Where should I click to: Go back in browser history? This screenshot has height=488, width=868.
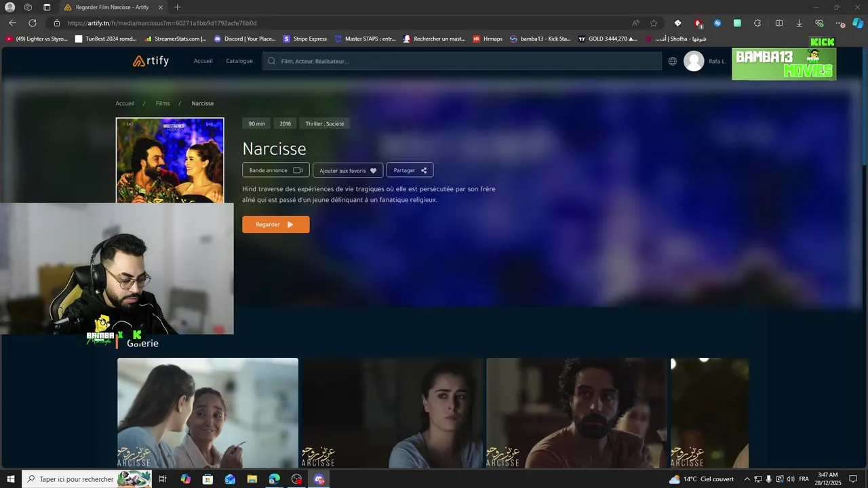point(12,23)
